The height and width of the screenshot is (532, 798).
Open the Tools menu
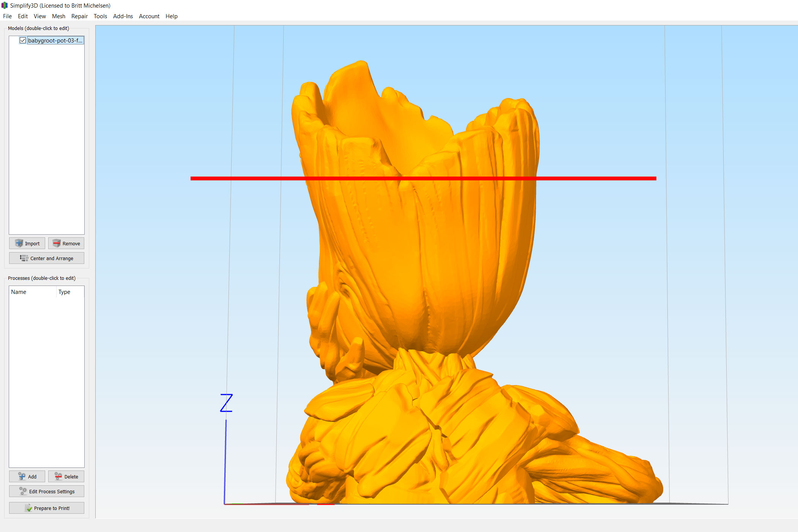(x=100, y=16)
